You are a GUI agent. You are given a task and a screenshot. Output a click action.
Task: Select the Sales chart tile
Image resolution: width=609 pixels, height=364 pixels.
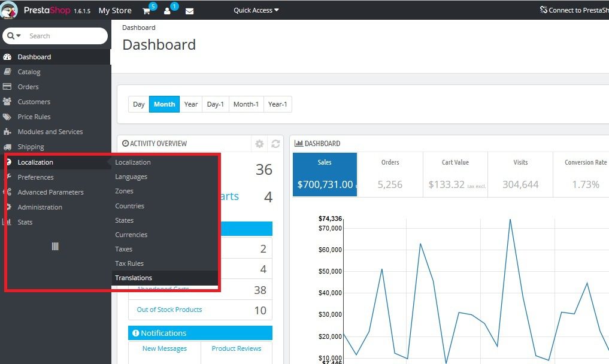(325, 174)
